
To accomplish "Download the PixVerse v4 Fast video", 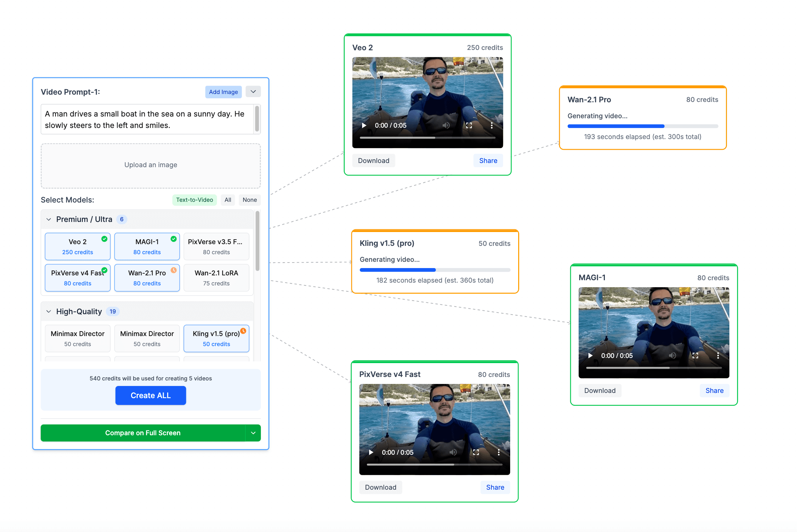I will tap(380, 487).
